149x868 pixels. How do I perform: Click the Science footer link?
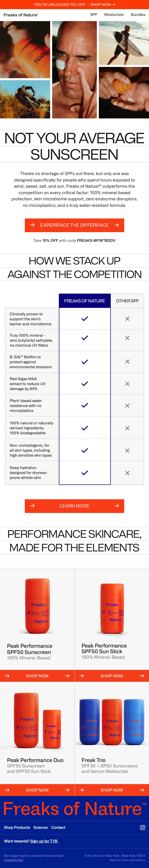click(x=40, y=827)
